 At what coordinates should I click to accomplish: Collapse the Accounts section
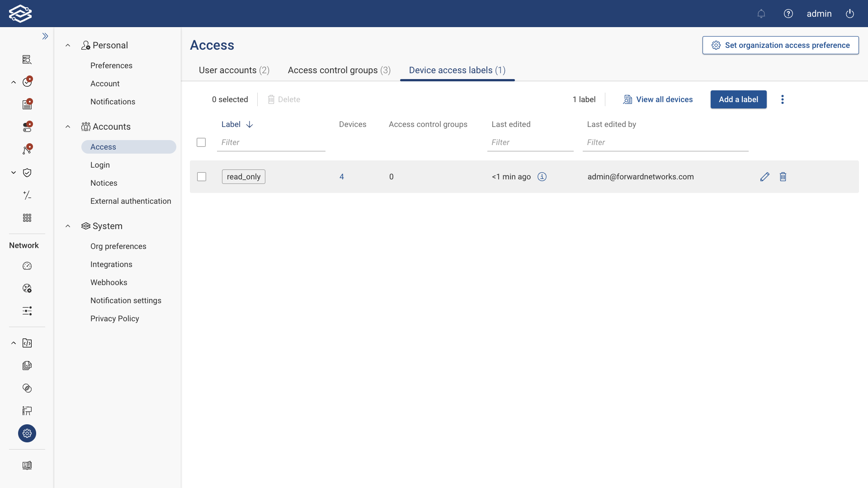pos(68,127)
